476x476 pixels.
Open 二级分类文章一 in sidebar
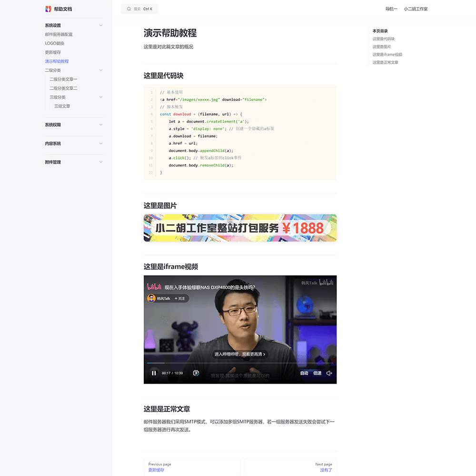tap(63, 79)
